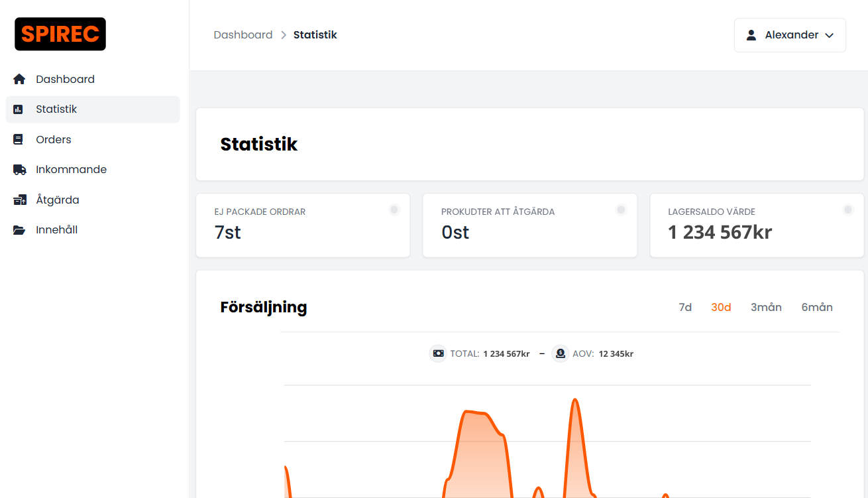Viewport: 868px width, 498px height.
Task: Click the bar chart icon beside Statistik
Action: pos(19,109)
